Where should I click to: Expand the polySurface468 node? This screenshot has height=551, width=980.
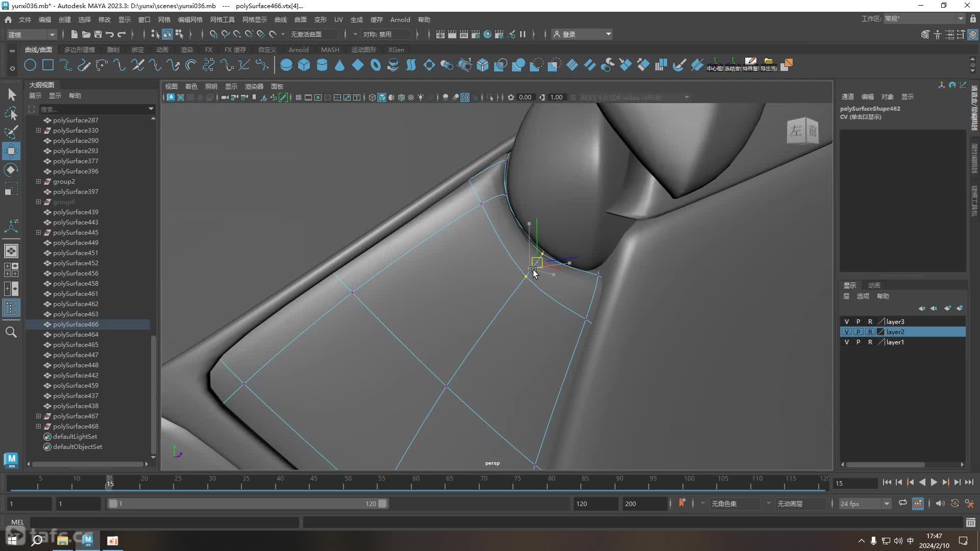(x=38, y=427)
